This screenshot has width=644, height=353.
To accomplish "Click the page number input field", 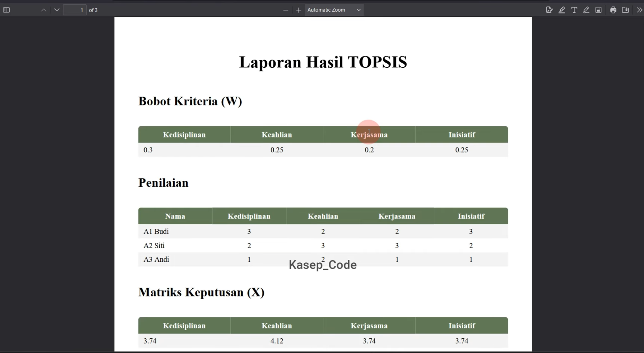I will [x=75, y=10].
